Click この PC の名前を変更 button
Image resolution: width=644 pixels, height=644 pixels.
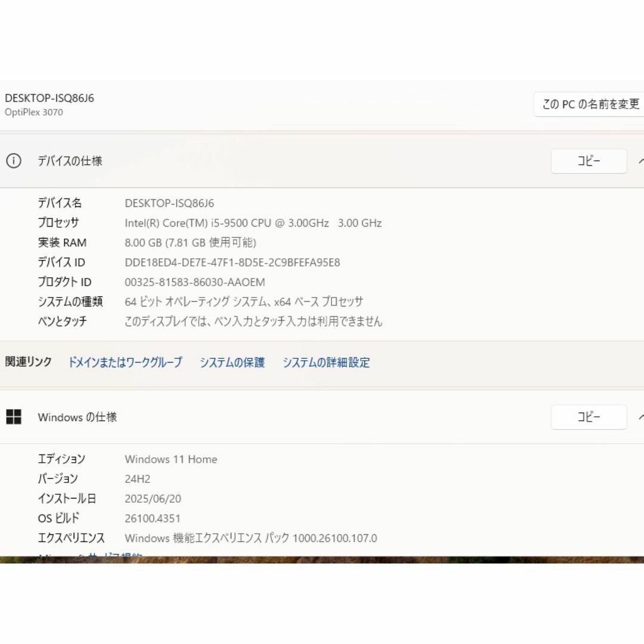point(590,104)
